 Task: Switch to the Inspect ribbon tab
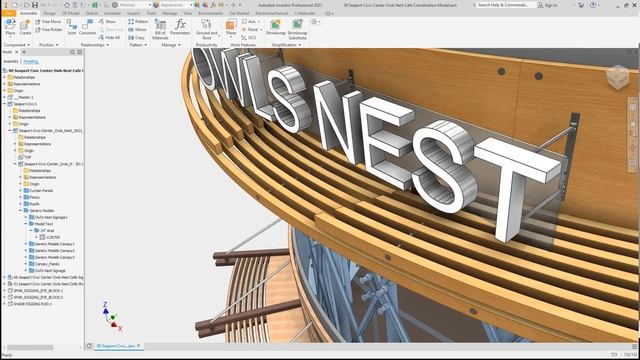tap(133, 13)
